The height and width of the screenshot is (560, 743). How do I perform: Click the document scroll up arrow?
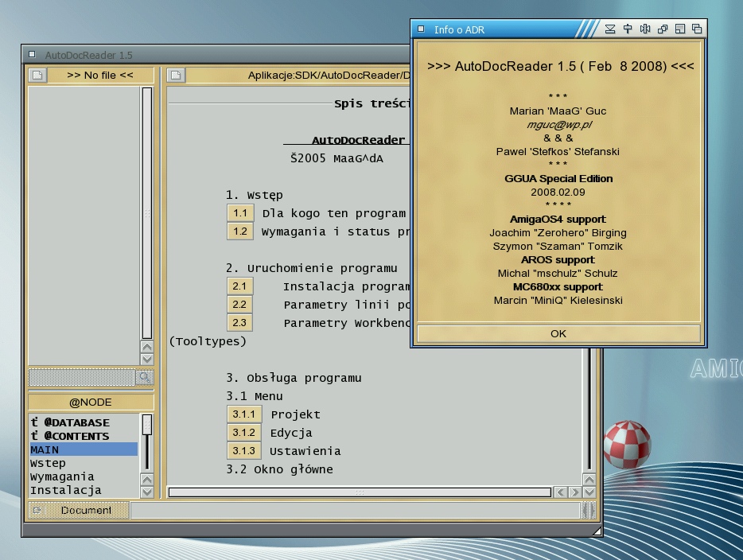[x=589, y=480]
